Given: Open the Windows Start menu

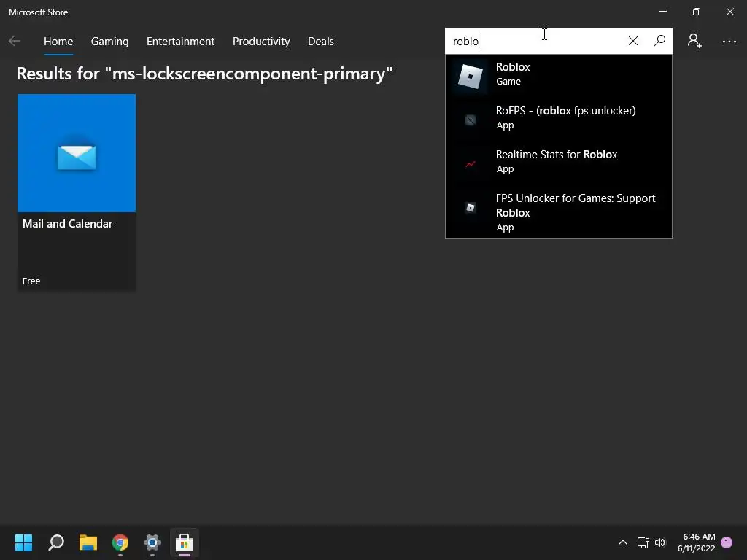Looking at the screenshot, I should point(23,542).
